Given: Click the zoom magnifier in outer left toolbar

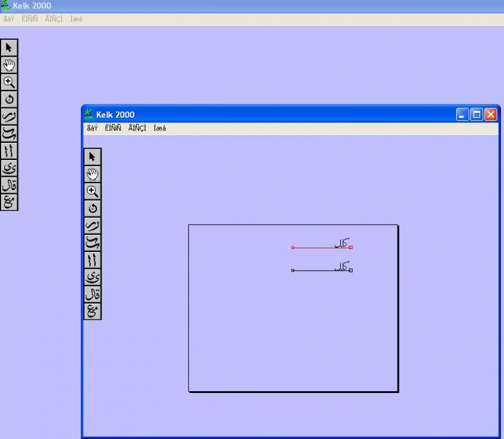Looking at the screenshot, I should [x=9, y=82].
